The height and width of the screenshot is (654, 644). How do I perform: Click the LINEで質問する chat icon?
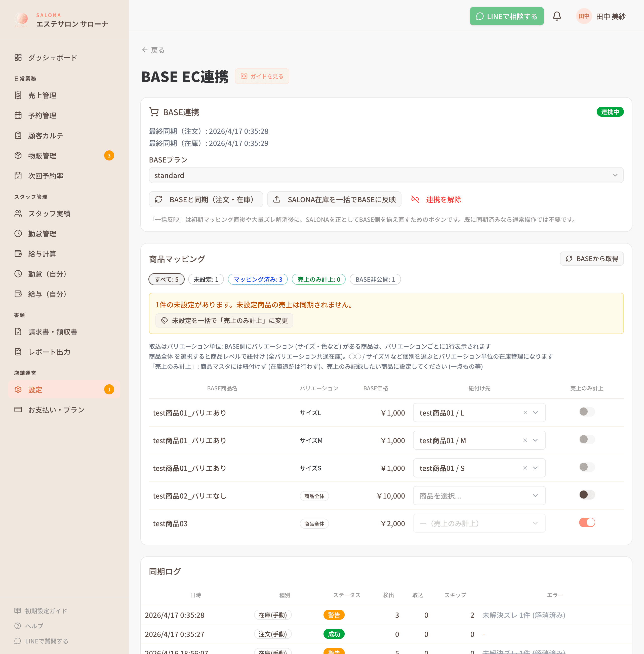coord(18,641)
